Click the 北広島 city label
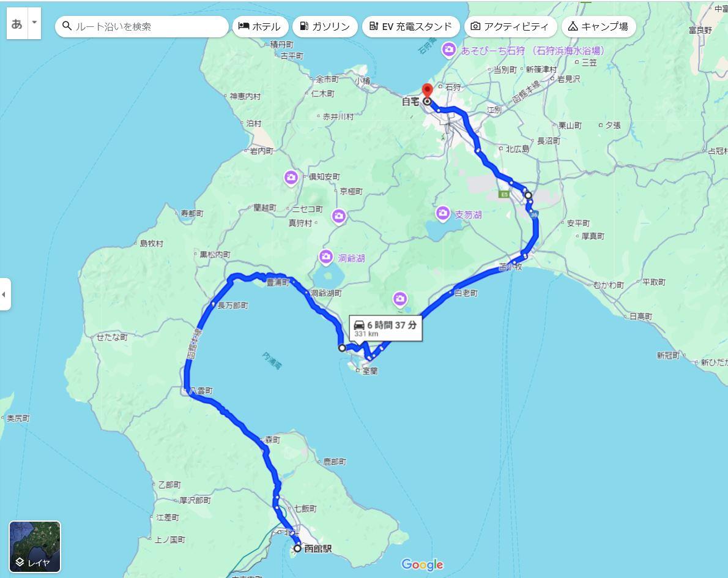The height and width of the screenshot is (578, 728). click(x=518, y=149)
